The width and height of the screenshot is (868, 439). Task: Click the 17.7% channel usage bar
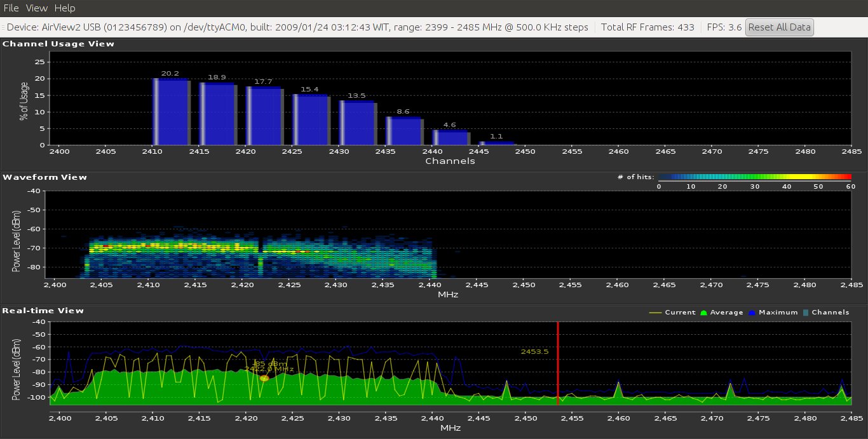tap(264, 116)
